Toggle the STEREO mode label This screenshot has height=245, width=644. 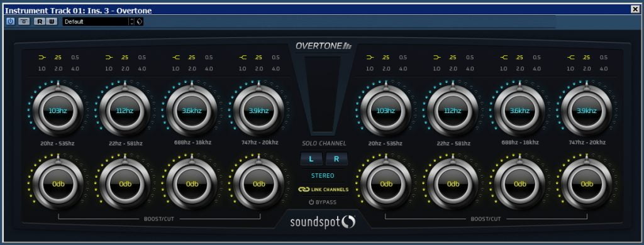(323, 176)
